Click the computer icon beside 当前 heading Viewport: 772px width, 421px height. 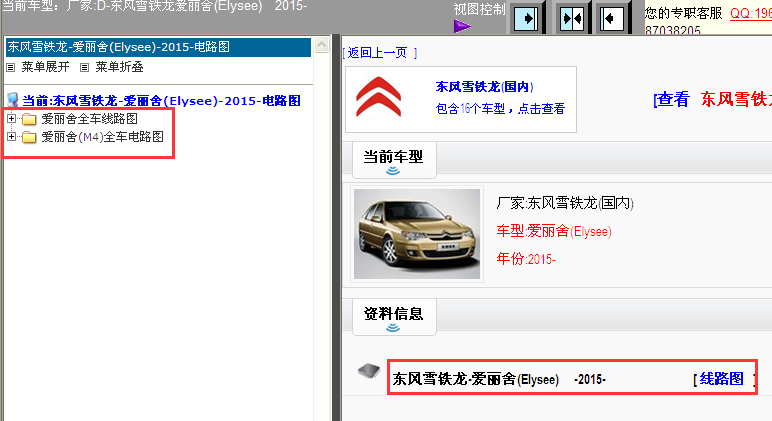click(13, 100)
